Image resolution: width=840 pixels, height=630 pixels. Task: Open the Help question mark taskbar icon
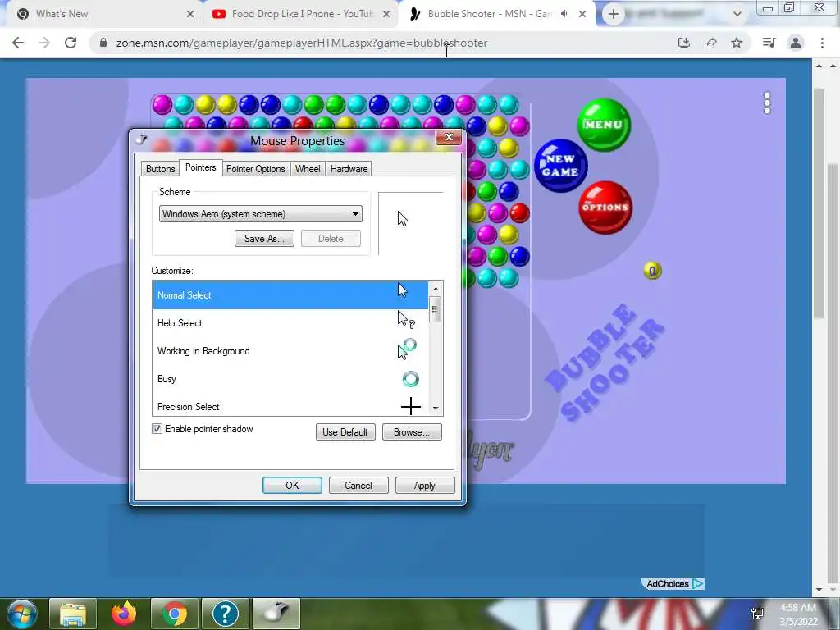tap(226, 614)
